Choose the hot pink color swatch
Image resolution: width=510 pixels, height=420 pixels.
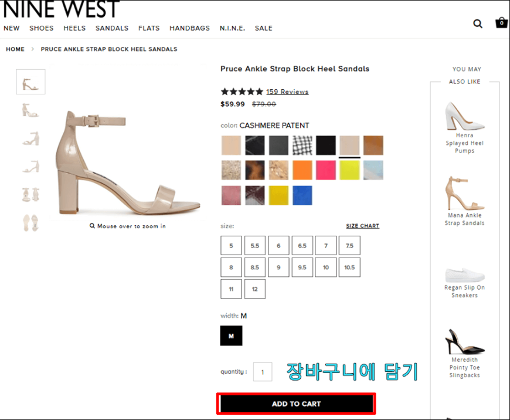pos(326,170)
